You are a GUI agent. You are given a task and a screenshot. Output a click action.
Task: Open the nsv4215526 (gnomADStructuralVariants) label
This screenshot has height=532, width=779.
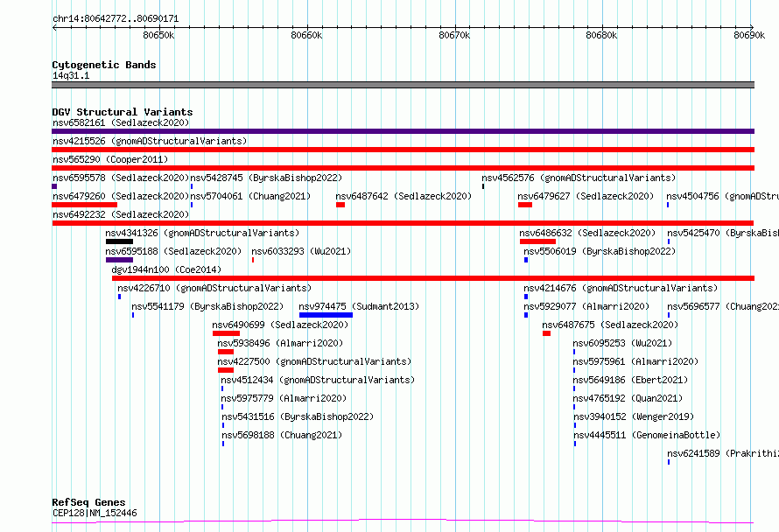tap(150, 141)
